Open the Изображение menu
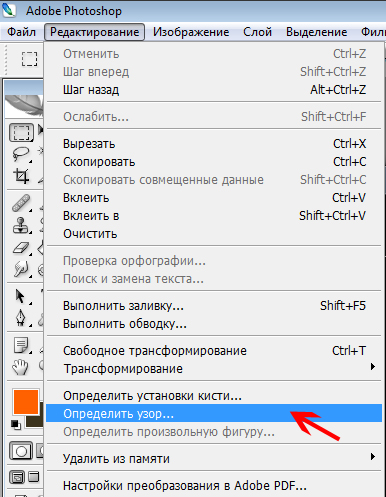 coord(191,32)
